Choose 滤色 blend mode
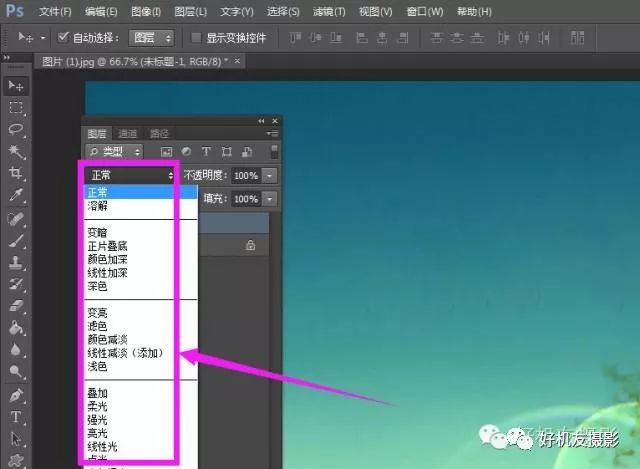640x469 pixels. coord(141,326)
